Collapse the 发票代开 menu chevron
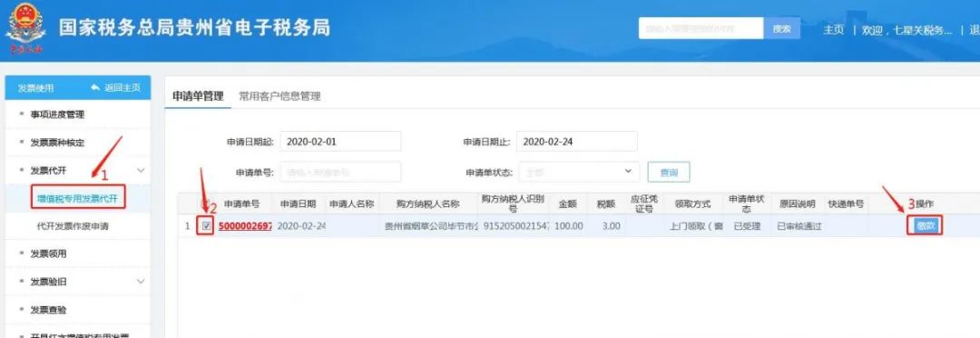The height and width of the screenshot is (338, 980). [x=141, y=170]
